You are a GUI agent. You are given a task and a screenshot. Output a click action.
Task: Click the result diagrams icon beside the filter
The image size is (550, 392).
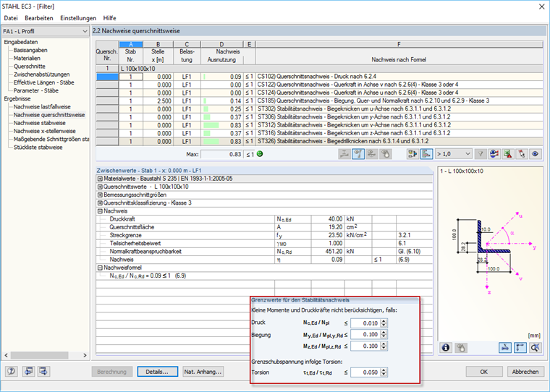coord(494,154)
